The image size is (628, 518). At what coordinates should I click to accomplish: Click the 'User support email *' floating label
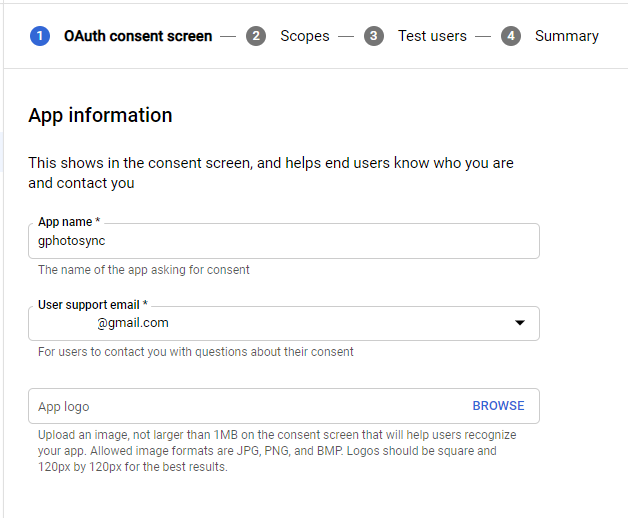[x=92, y=304]
